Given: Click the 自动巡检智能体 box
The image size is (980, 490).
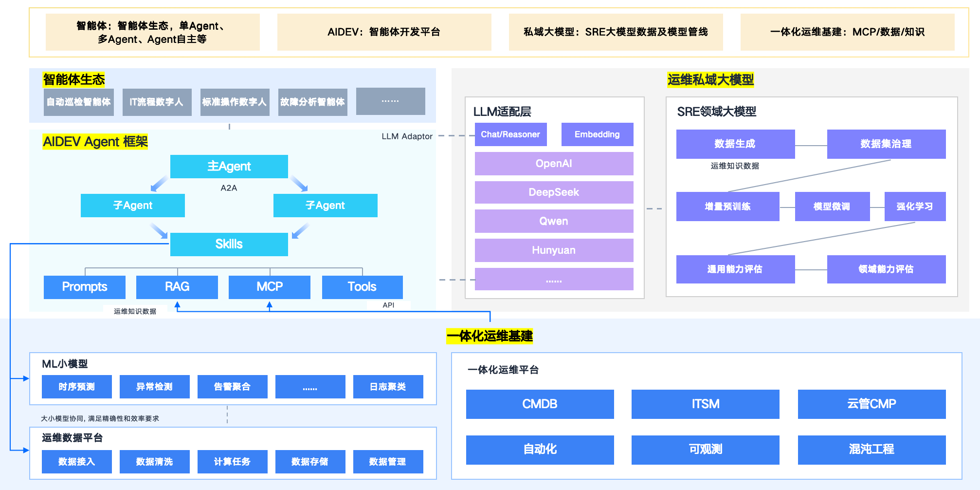Looking at the screenshot, I should coord(78,102).
